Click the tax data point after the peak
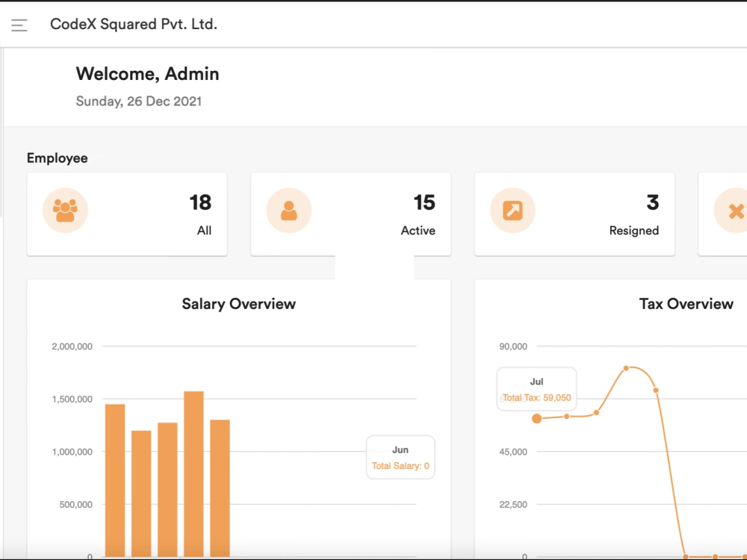747x560 pixels. [x=656, y=391]
